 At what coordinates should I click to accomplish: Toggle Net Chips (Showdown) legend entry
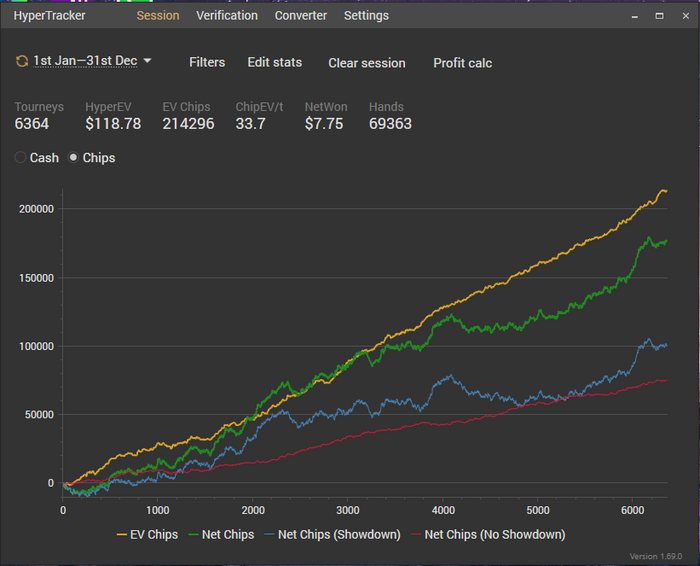[333, 534]
